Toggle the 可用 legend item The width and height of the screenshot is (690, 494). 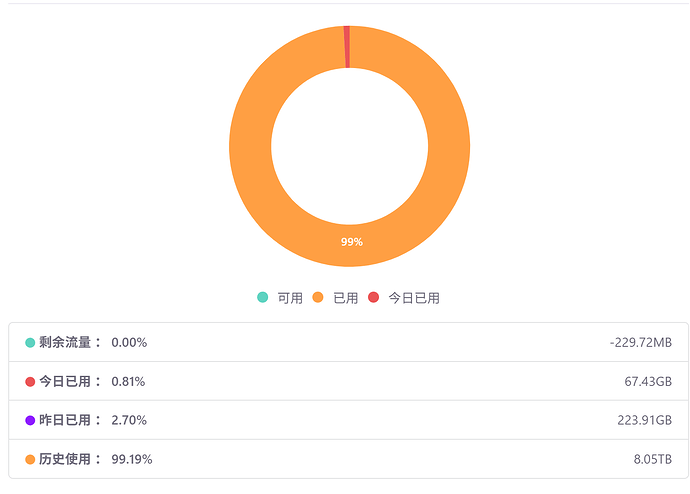click(280, 298)
